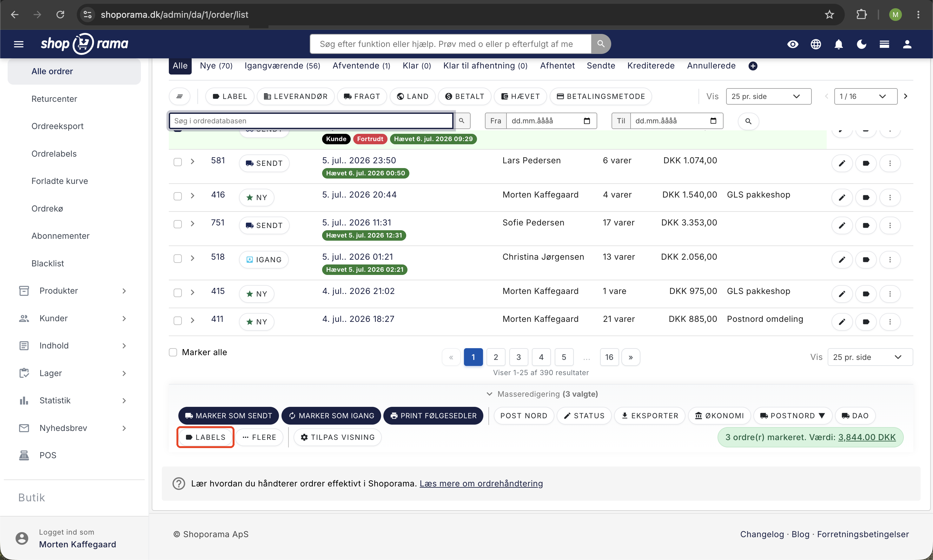
Task: Open Læs mere om ordrehåndtering link
Action: 481,483
